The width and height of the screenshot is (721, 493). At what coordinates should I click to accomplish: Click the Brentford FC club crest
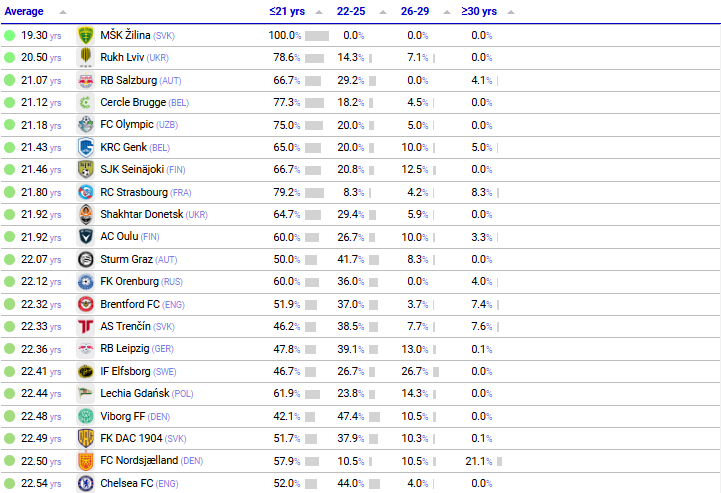tap(86, 304)
